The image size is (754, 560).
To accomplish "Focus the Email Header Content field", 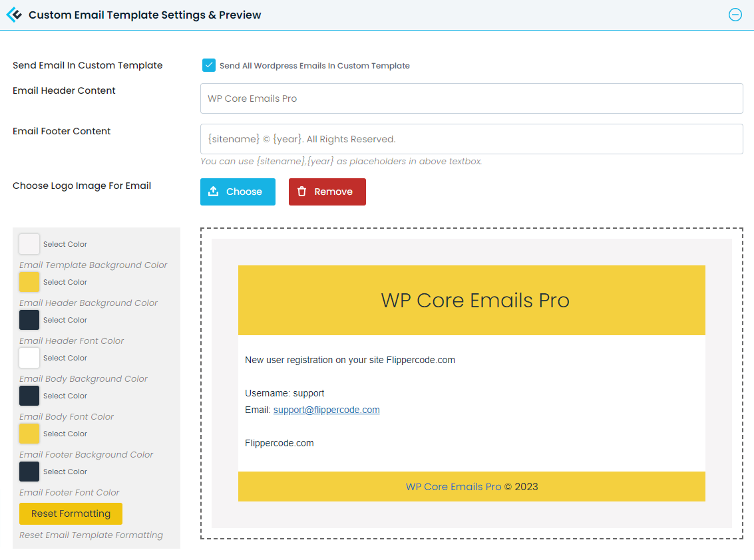I will pyautogui.click(x=471, y=98).
